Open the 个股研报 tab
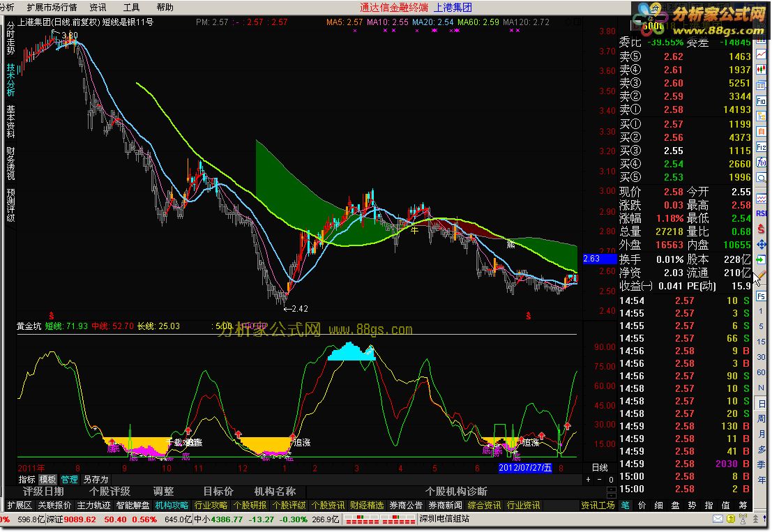This screenshot has width=772, height=532. 250,506
